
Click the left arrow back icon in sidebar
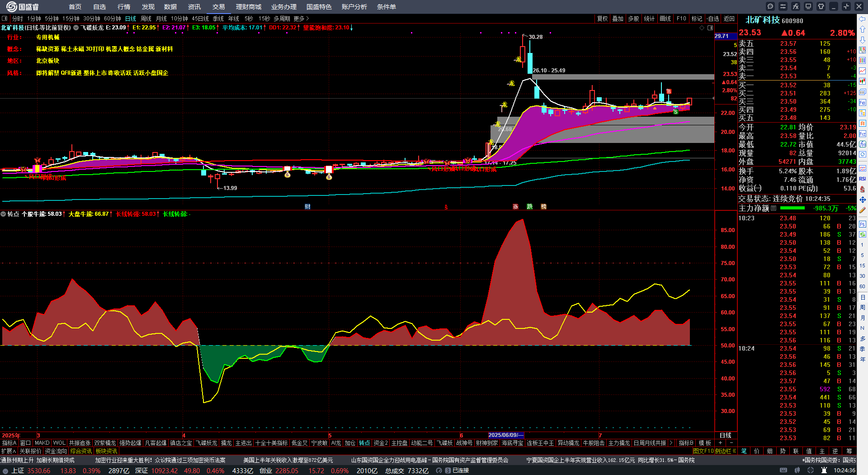click(x=863, y=19)
